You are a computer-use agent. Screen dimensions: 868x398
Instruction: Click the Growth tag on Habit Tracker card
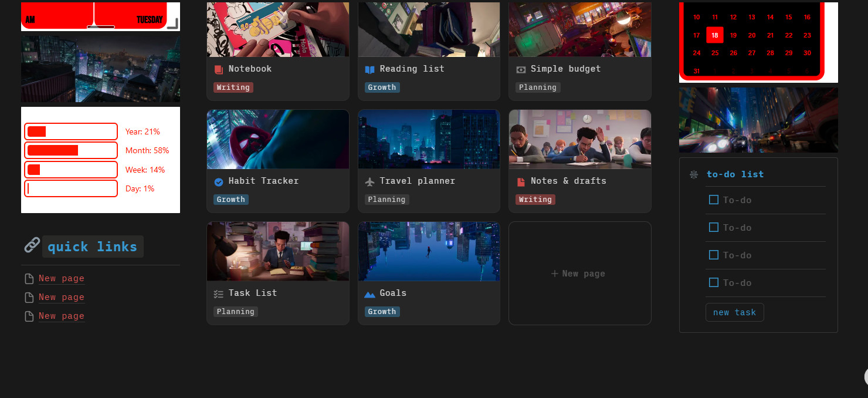tap(231, 200)
